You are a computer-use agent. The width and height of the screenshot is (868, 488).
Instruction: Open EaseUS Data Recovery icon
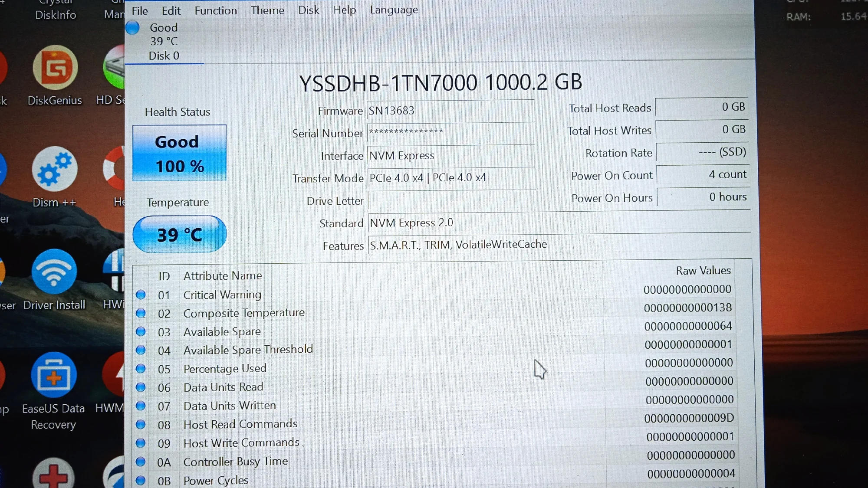point(54,375)
